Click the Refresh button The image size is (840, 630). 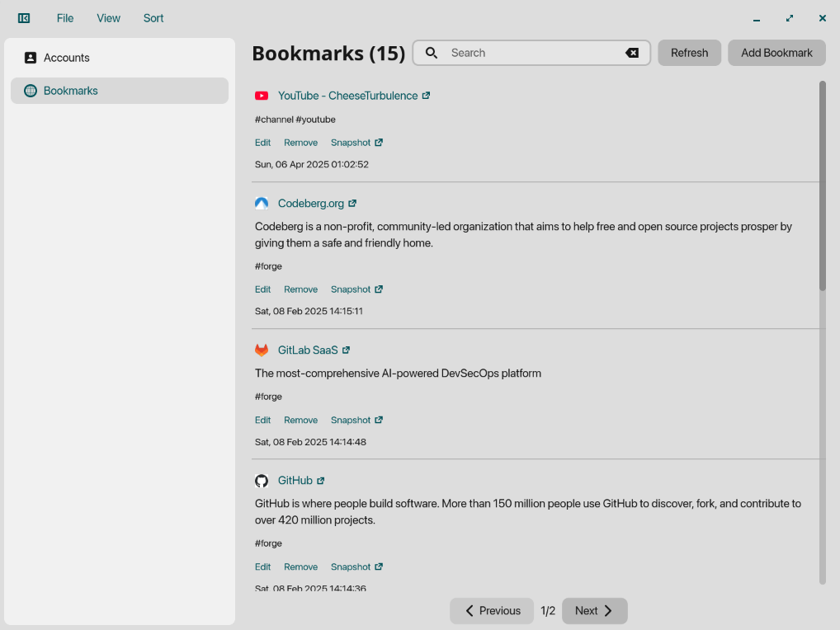tap(690, 53)
